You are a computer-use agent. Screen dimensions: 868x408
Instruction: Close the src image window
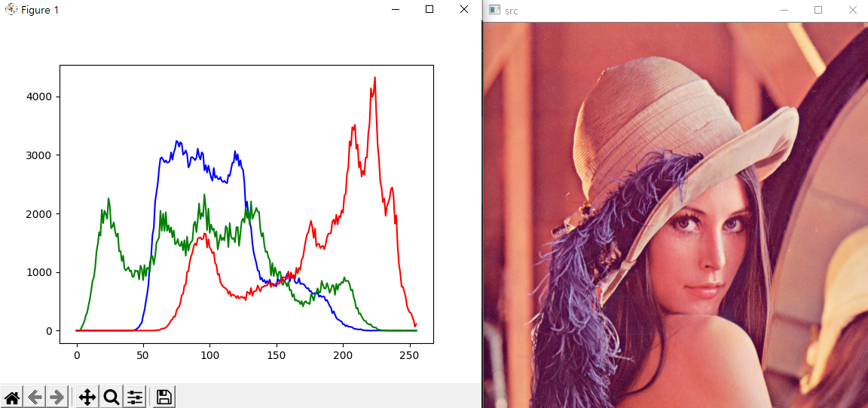(x=852, y=10)
